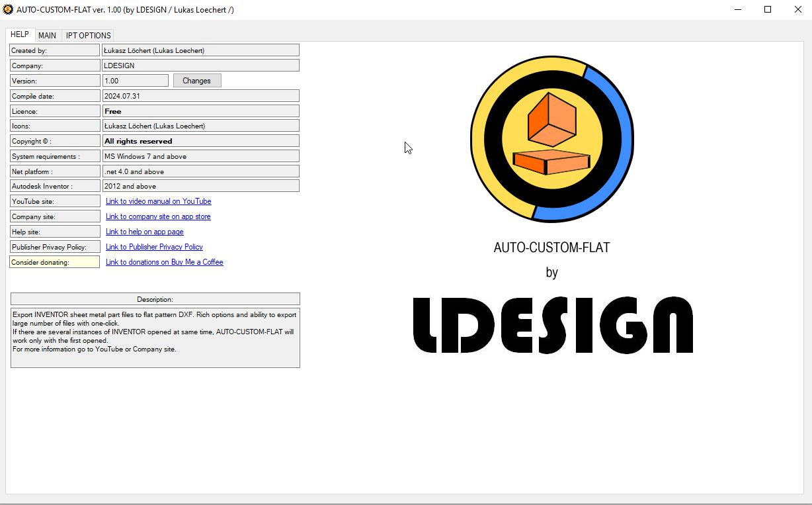The height and width of the screenshot is (505, 812).
Task: Click the All rights reserved field
Action: point(200,141)
